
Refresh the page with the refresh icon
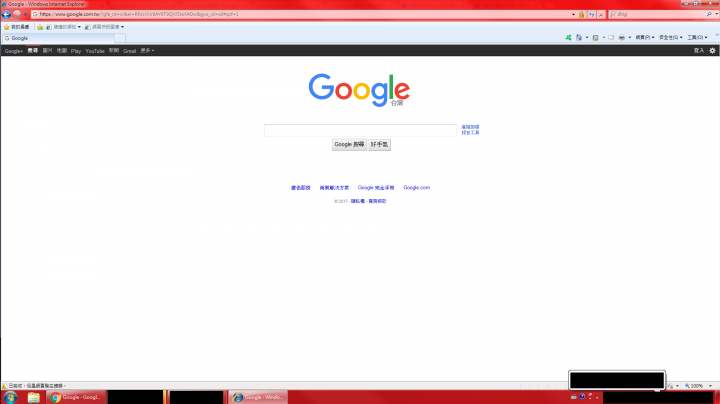[x=591, y=14]
